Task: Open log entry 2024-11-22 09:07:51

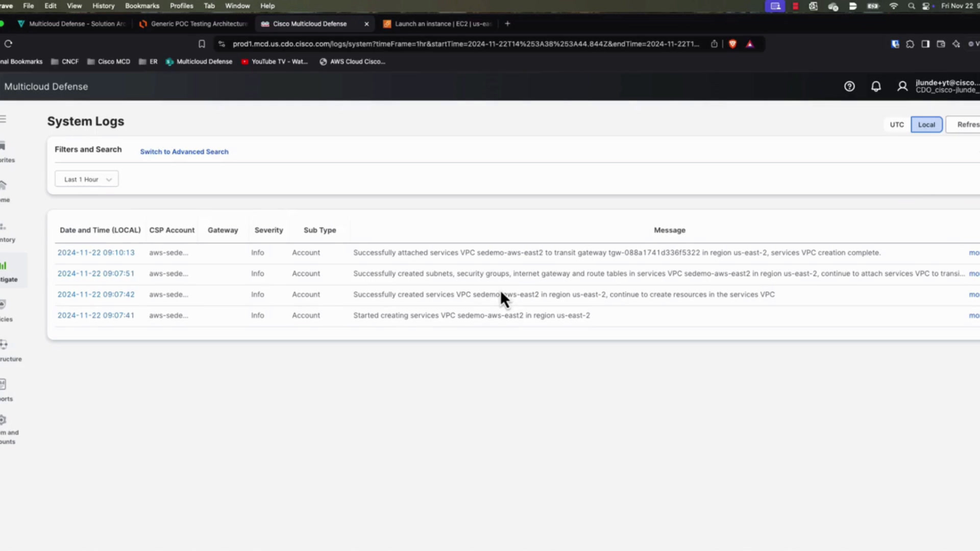Action: (96, 273)
